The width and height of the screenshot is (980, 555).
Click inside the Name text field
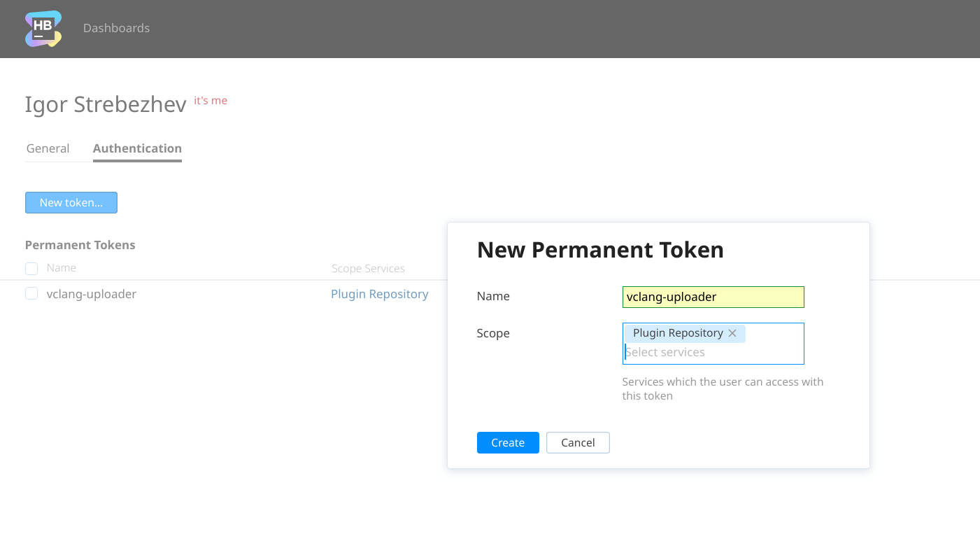[x=713, y=297]
